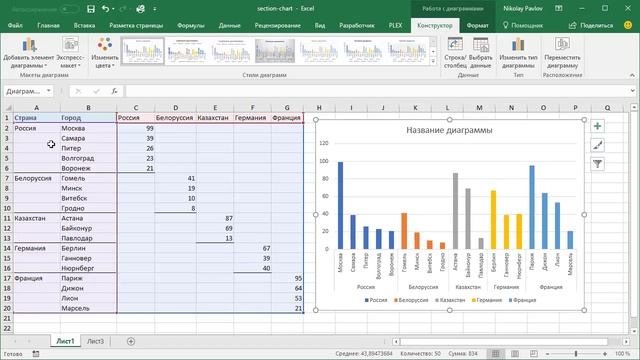Viewport: 640px width, 360px height.
Task: Click the Redo arrow icon
Action: click(x=123, y=9)
